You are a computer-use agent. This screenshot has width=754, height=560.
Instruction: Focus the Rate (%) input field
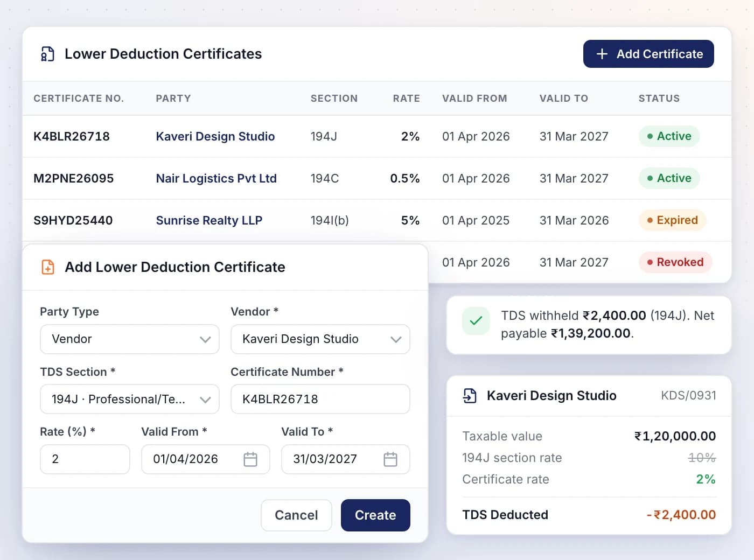coord(85,459)
